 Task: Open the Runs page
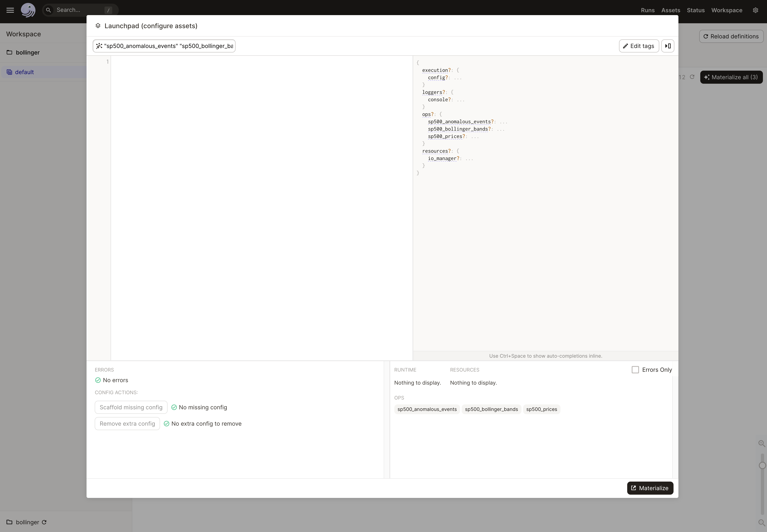click(x=648, y=10)
